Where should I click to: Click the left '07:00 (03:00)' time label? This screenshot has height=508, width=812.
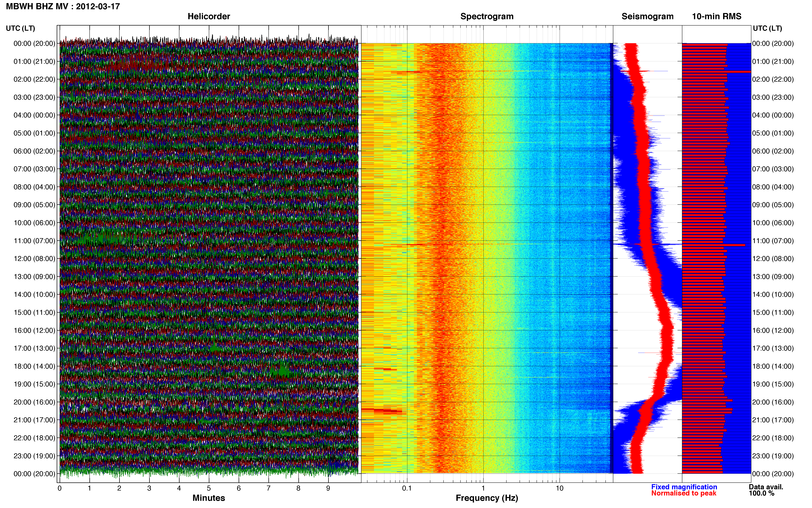tap(34, 169)
